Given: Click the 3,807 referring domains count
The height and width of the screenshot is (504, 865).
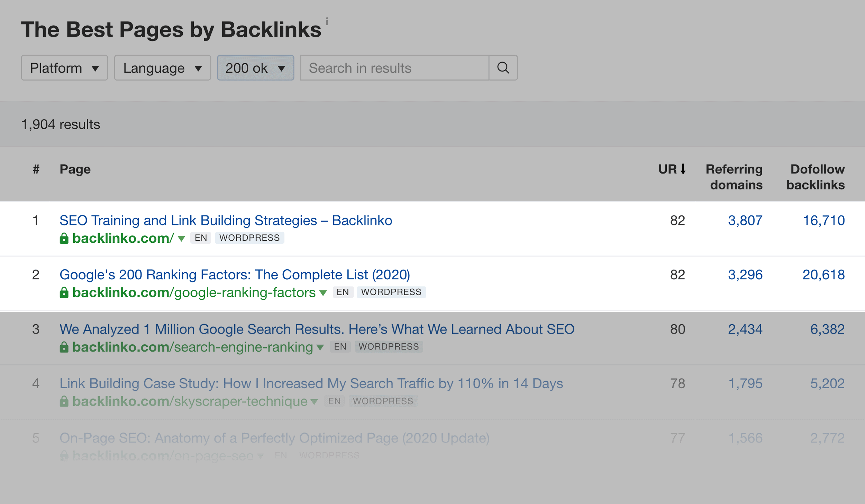Looking at the screenshot, I should (746, 220).
